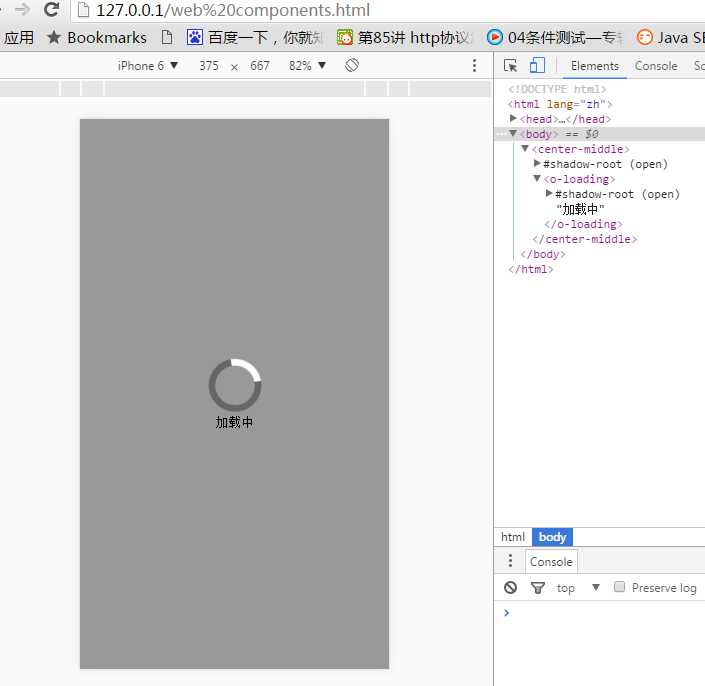Clear the console log

tap(510, 588)
